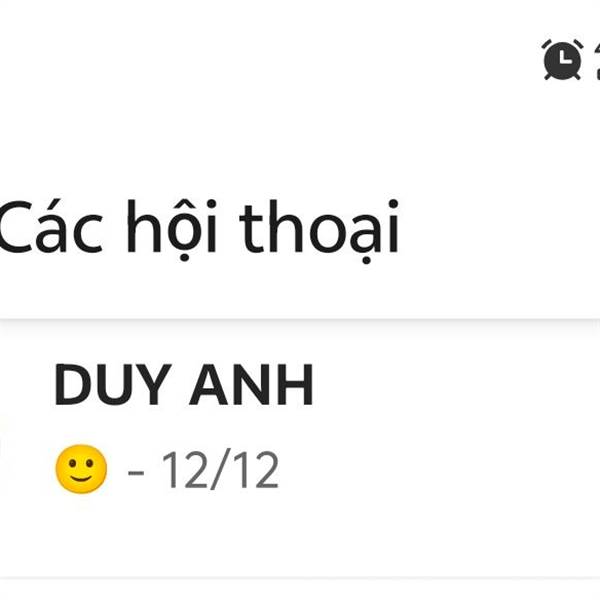Click the divider line below the Các hội thoại header

(300, 320)
